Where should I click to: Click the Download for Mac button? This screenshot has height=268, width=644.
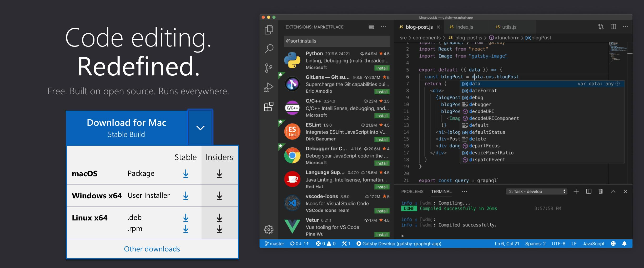pos(127,128)
